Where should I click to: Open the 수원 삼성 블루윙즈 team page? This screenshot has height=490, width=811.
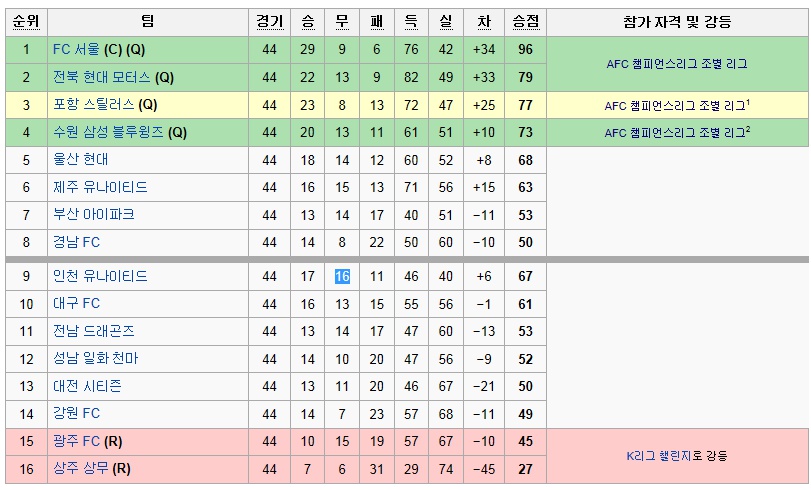108,132
